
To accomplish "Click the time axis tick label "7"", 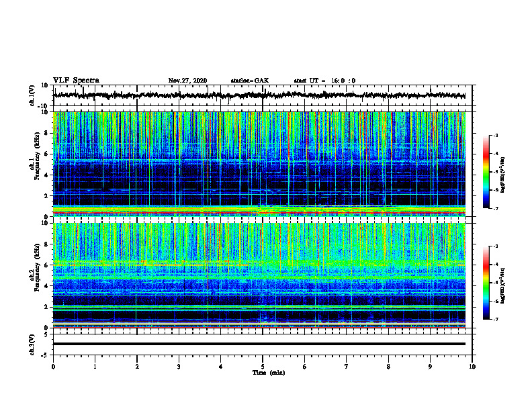I will click(347, 367).
